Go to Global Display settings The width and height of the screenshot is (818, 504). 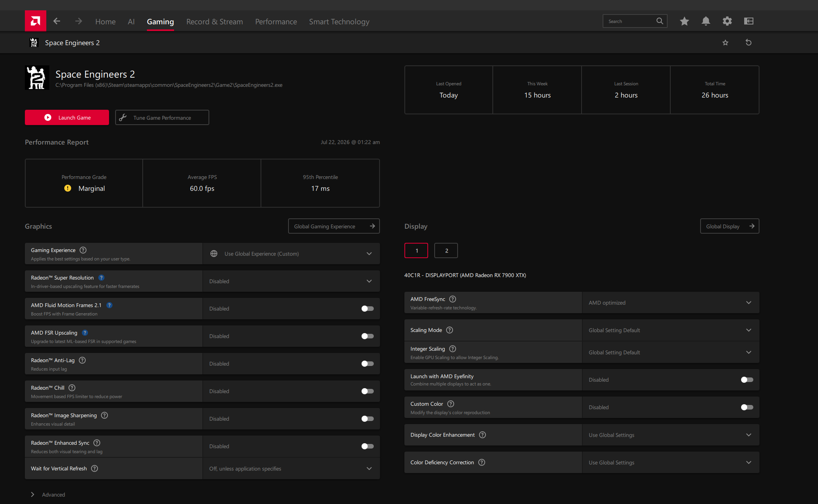(730, 226)
